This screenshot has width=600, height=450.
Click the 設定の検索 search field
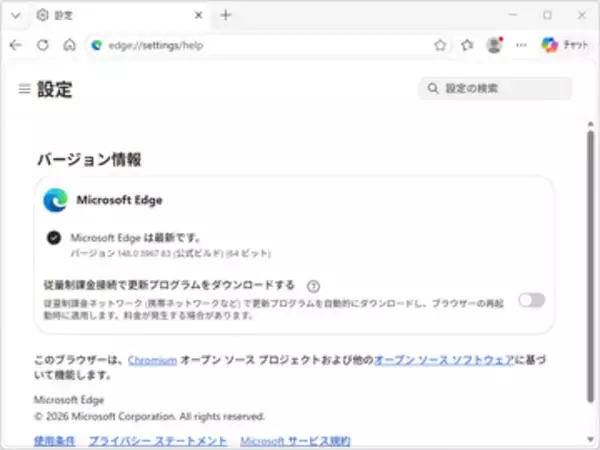coord(495,88)
